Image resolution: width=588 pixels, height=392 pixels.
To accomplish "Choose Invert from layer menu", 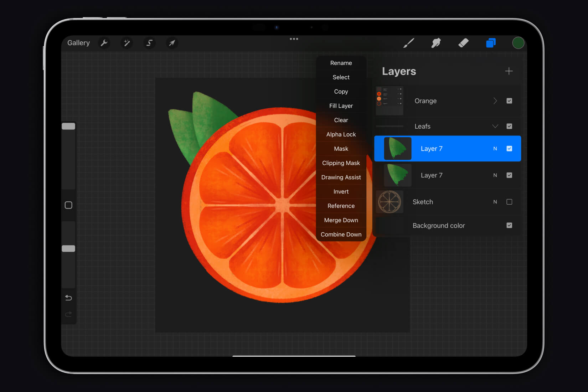I will click(341, 191).
